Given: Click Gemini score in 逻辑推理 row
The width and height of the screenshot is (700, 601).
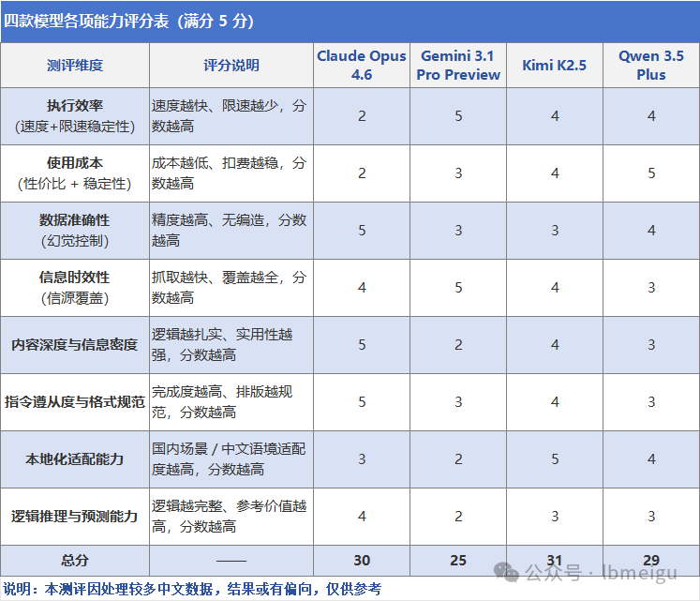Looking at the screenshot, I should pyautogui.click(x=458, y=517).
